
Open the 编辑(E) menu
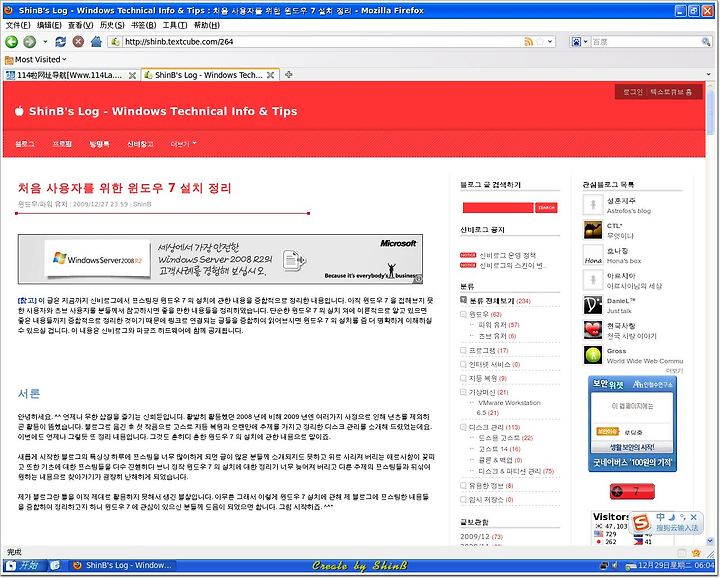coord(49,25)
